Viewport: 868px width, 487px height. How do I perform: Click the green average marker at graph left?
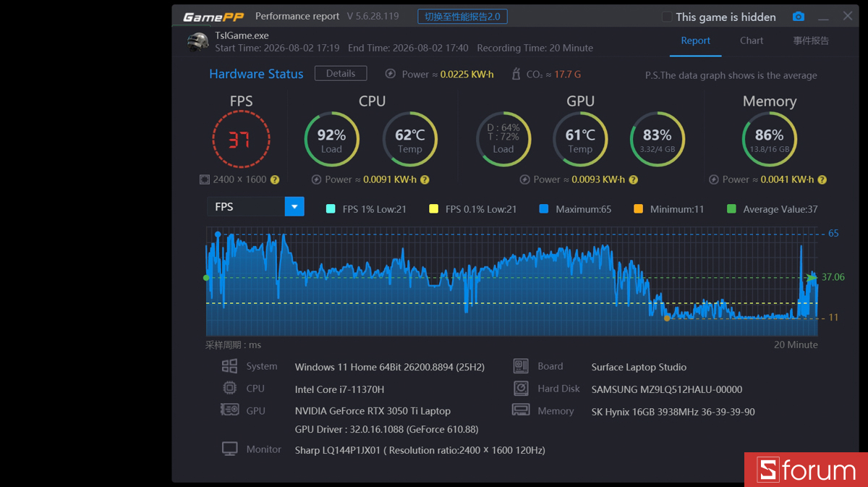pos(206,277)
